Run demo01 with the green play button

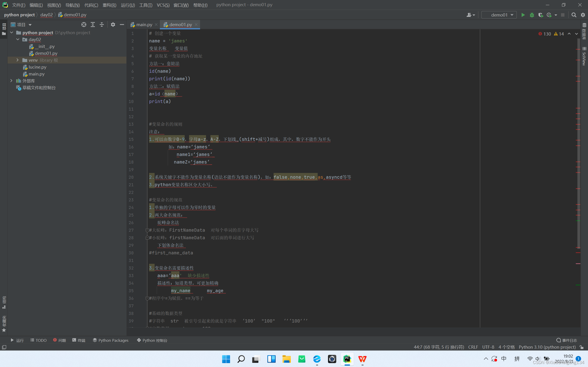click(x=523, y=15)
